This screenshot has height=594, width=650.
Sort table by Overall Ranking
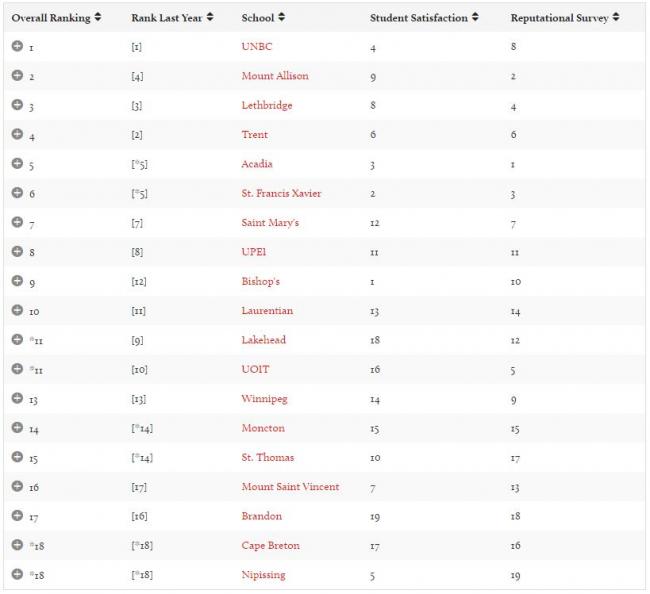[x=55, y=18]
